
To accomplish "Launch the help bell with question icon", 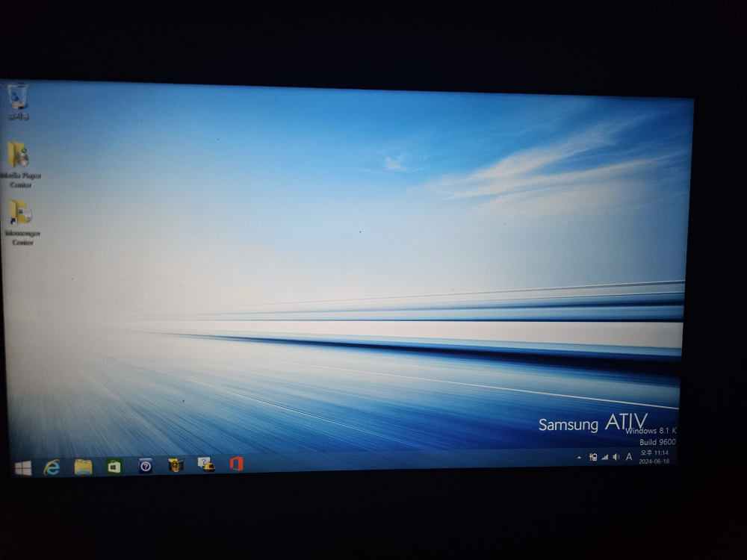I will [206, 464].
